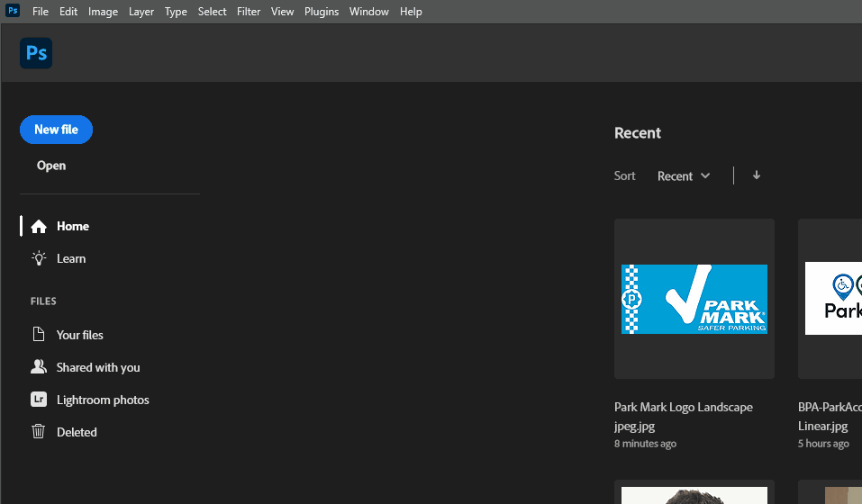Open the Sort Recent dropdown
Screen dimensions: 862x504
[x=684, y=175]
